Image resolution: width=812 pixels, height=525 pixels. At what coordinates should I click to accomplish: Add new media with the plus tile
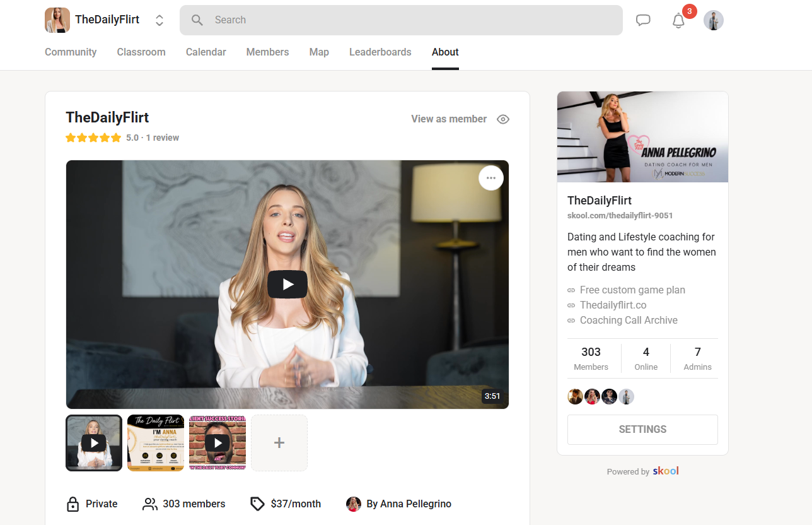(279, 443)
